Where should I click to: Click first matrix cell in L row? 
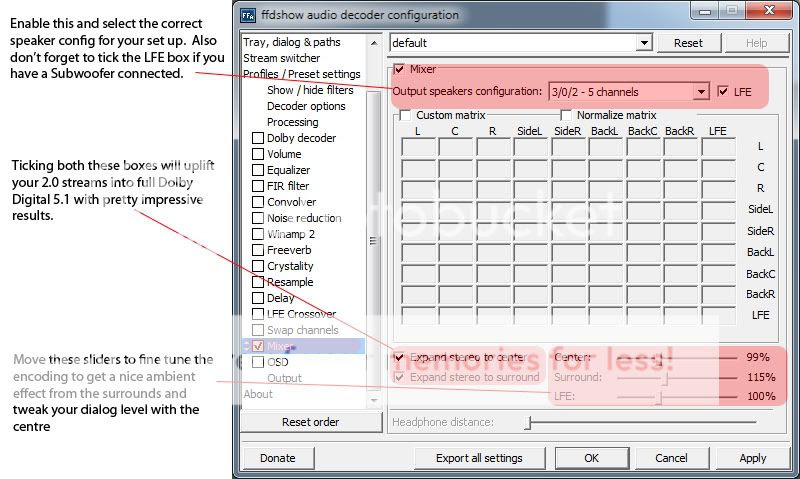click(418, 147)
